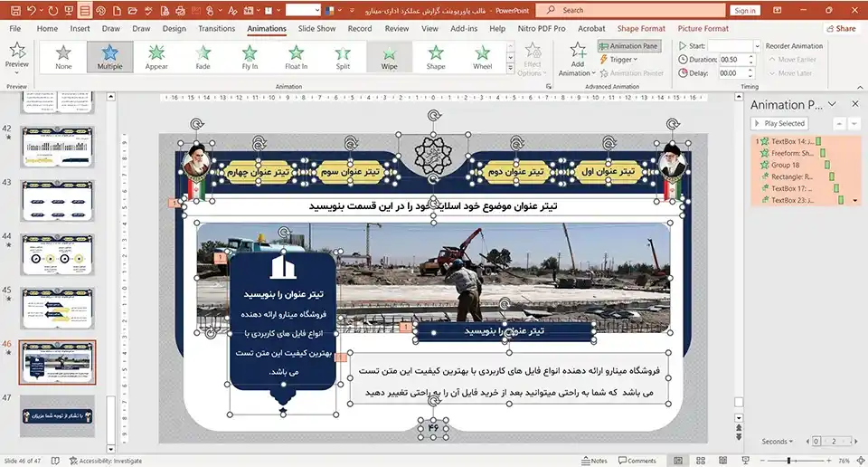Close the Animation Pane
The image size is (868, 467).
tap(855, 104)
